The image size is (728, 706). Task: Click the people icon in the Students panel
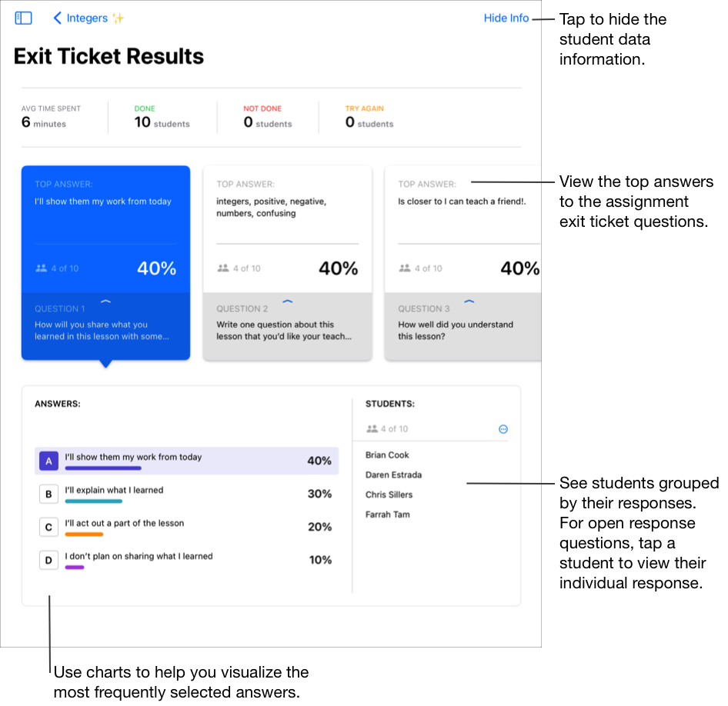372,429
